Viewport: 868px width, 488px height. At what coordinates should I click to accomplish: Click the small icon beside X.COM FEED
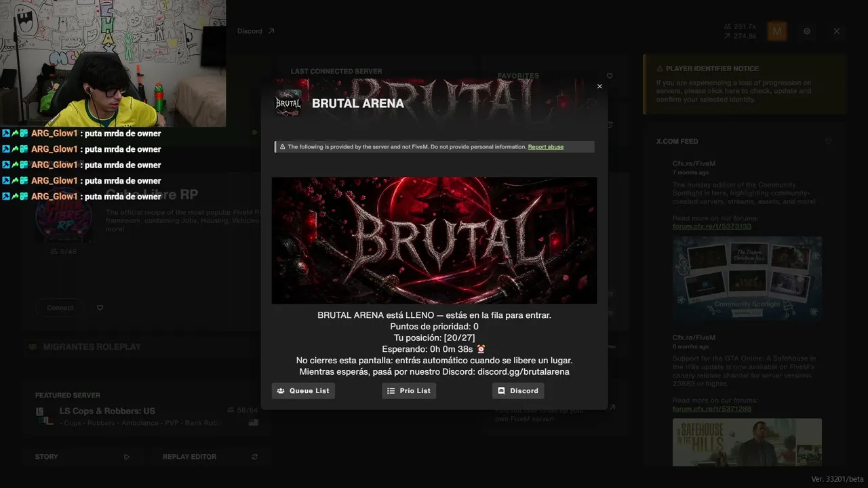point(828,141)
